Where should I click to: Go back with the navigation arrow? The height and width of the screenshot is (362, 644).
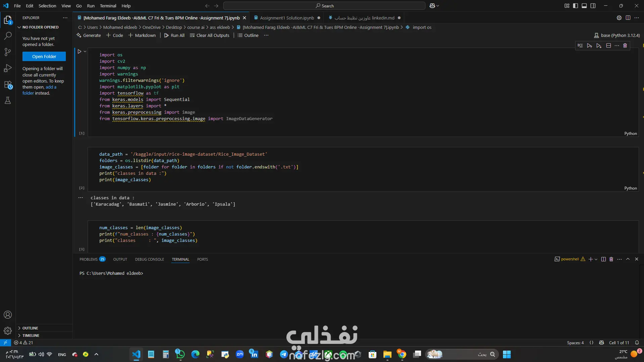207,6
